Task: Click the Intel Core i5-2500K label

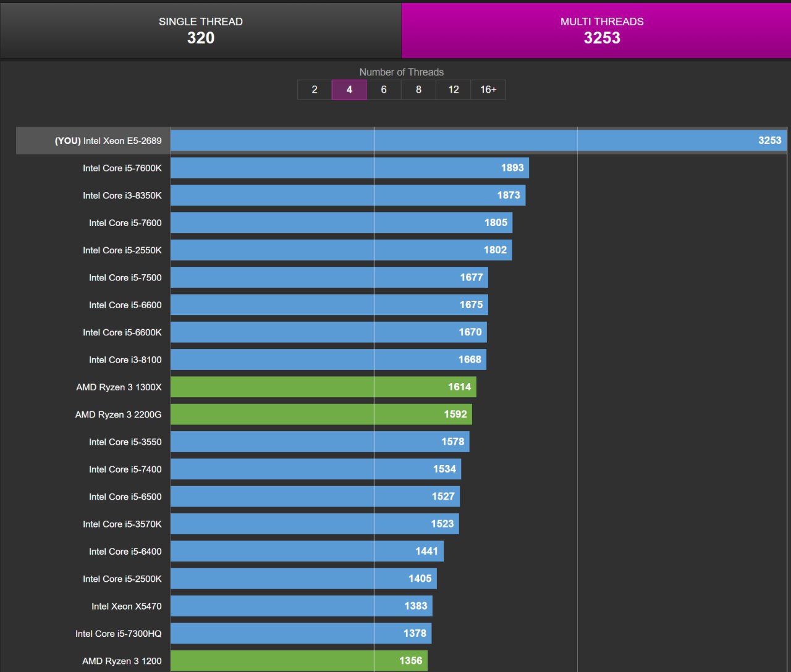Action: 122,579
